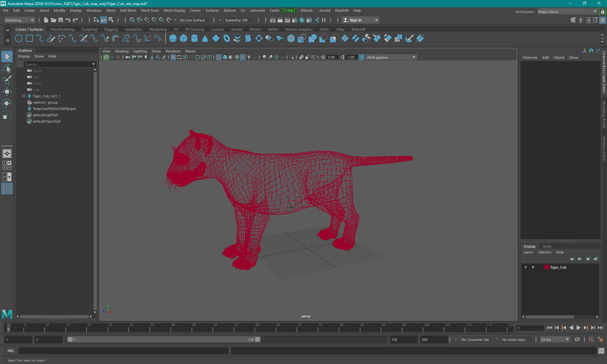
Task: Click Display tab in bottom-right panel
Action: coord(530,246)
